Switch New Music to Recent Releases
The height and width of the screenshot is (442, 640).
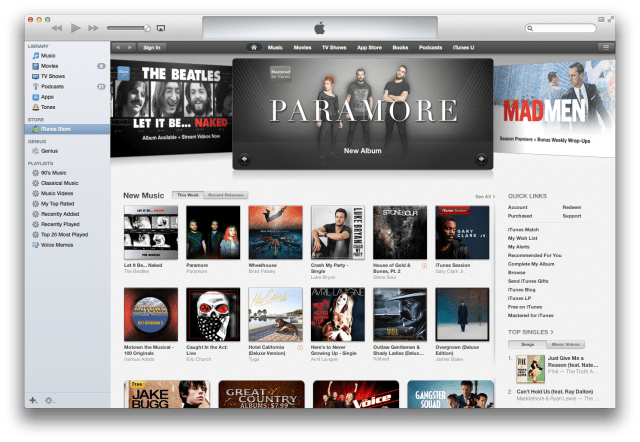[x=226, y=195]
